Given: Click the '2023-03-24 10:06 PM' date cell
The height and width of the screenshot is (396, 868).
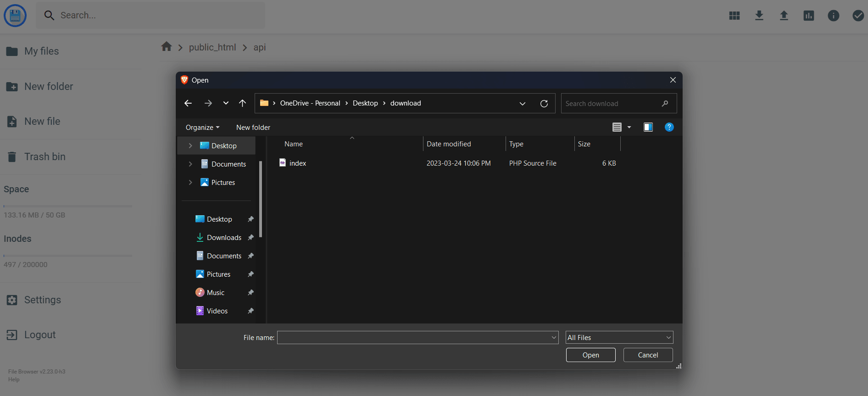Looking at the screenshot, I should tap(458, 163).
